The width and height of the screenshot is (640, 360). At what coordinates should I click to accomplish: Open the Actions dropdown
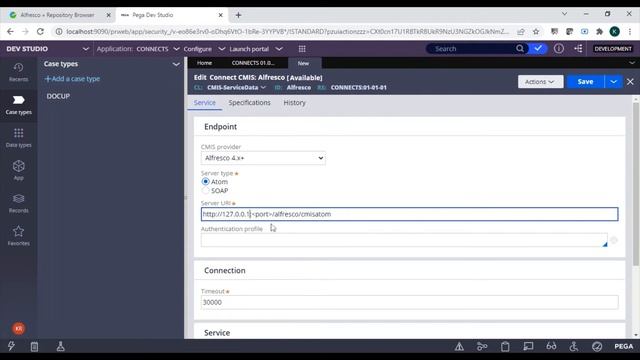click(x=540, y=82)
